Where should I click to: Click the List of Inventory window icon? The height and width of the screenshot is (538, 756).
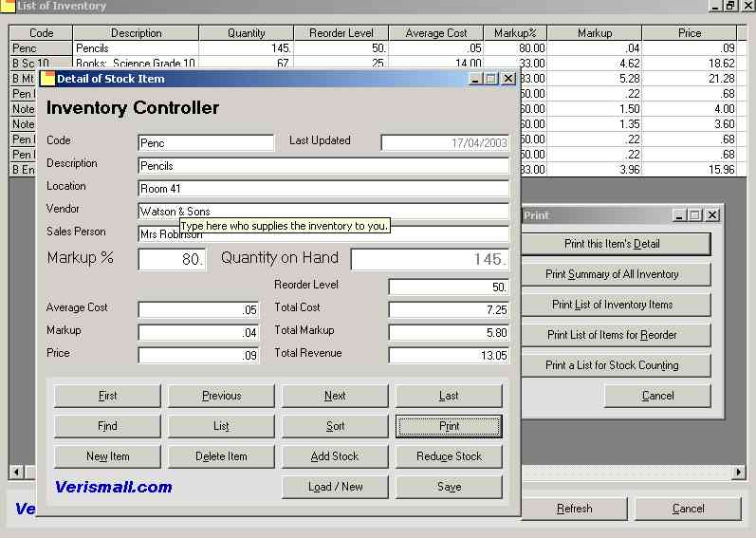pos(8,6)
